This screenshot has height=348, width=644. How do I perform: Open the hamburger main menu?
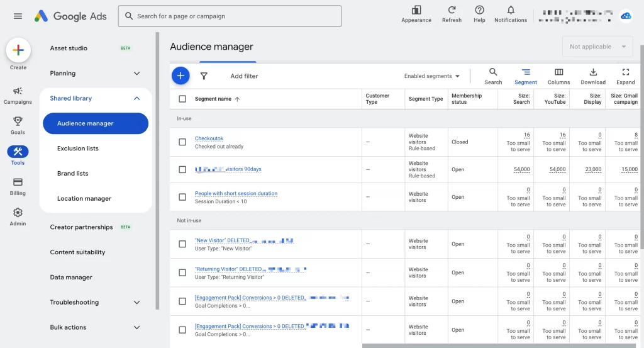point(18,16)
